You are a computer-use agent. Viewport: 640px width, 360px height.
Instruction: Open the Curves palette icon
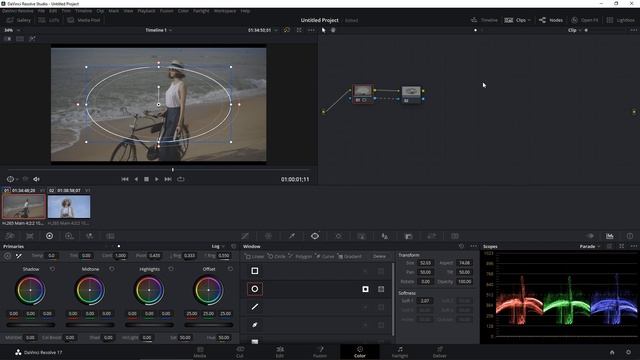tap(245, 236)
